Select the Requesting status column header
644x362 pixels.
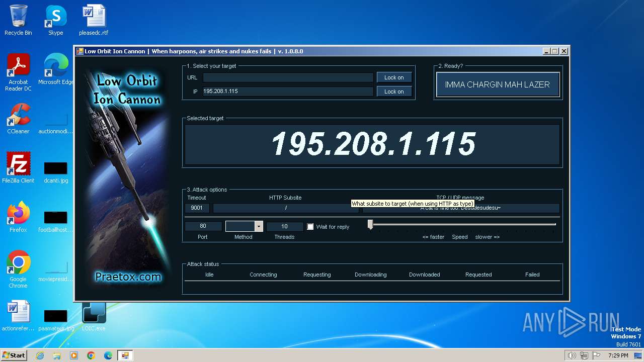[x=317, y=275]
